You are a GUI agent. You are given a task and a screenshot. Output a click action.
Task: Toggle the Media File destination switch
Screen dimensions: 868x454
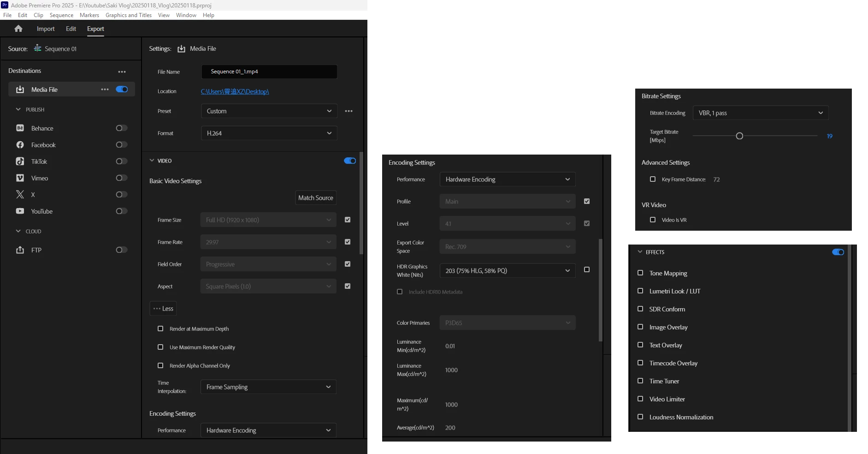(122, 90)
